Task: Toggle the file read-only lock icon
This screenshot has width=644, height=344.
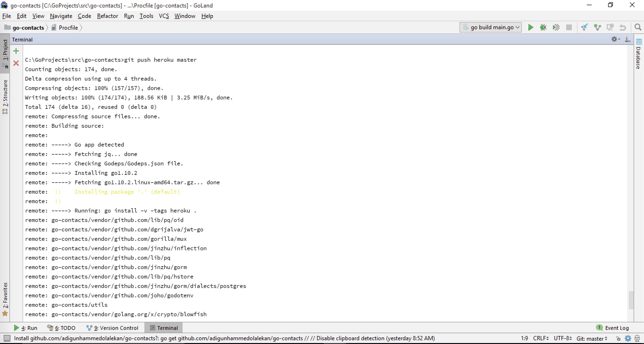Action: (618, 339)
